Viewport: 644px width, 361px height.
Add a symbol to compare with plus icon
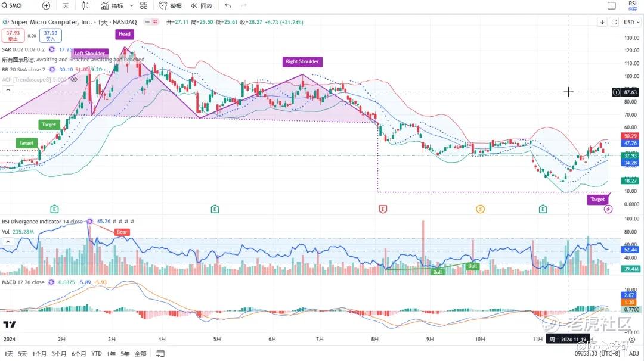pos(46,6)
